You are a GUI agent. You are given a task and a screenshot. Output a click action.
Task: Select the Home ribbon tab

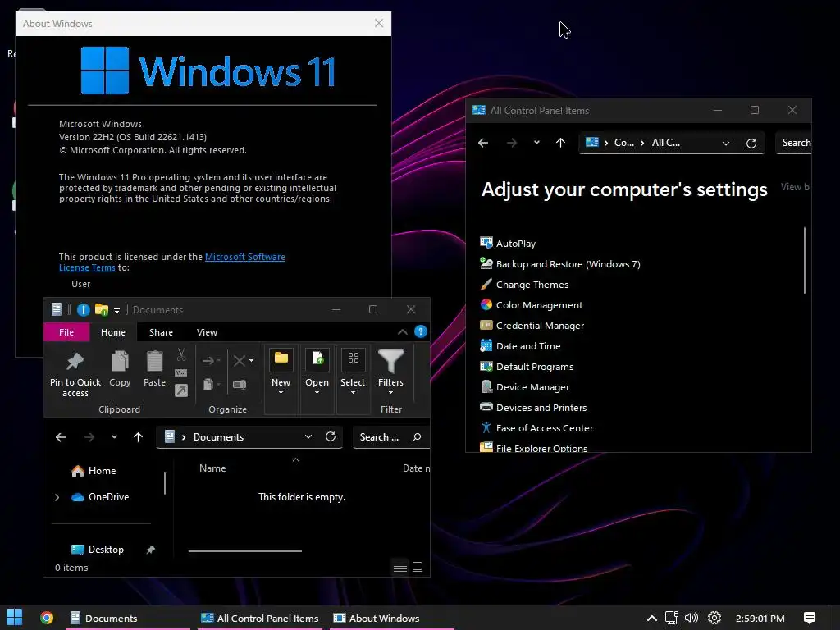113,332
